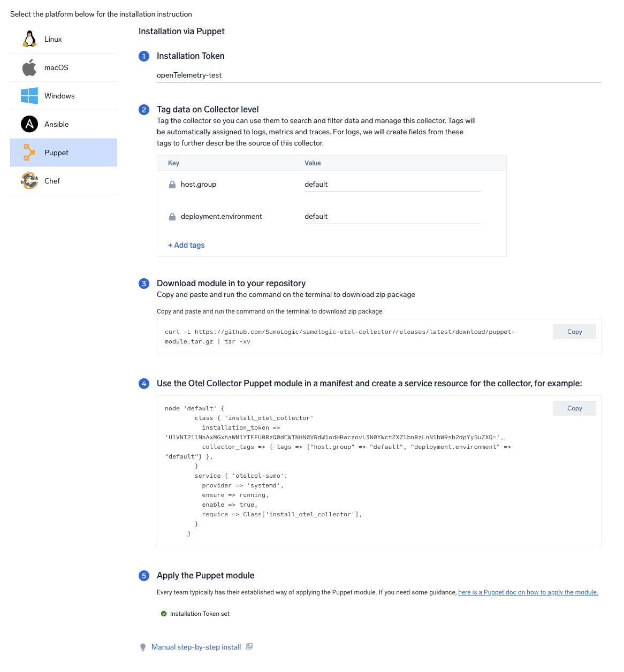Click the macOS apple icon
The width and height of the screenshot is (624, 672).
click(x=29, y=67)
